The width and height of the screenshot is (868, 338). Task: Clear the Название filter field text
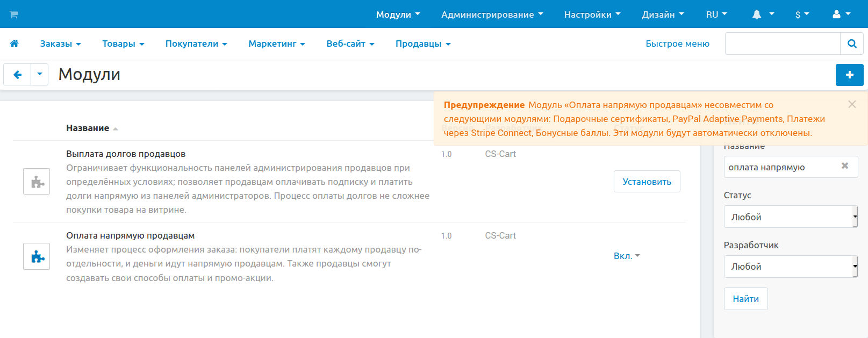(x=845, y=166)
